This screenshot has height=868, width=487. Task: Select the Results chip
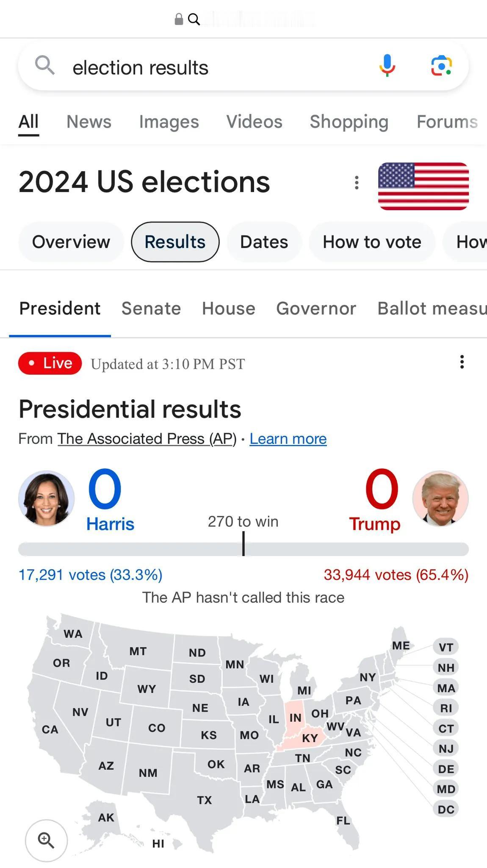pos(175,242)
